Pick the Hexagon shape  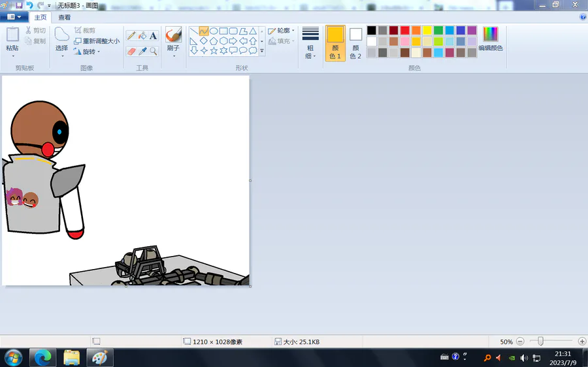(x=223, y=41)
